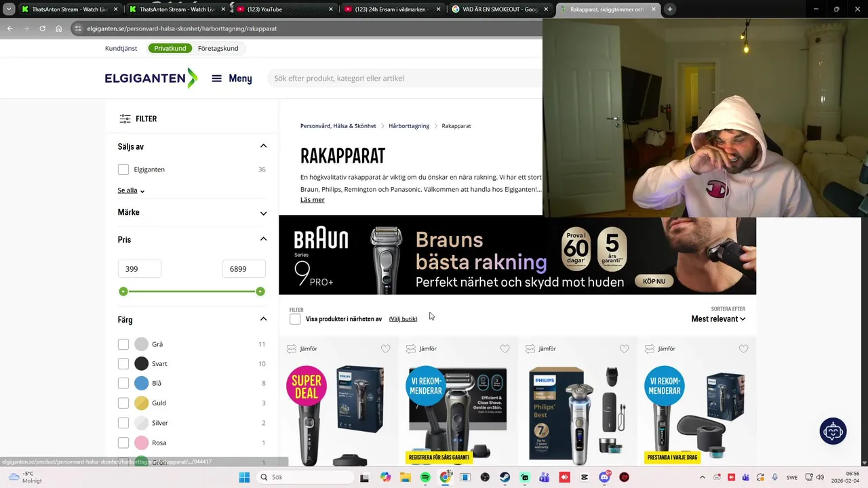Click the browser address bar URL

point(182,28)
